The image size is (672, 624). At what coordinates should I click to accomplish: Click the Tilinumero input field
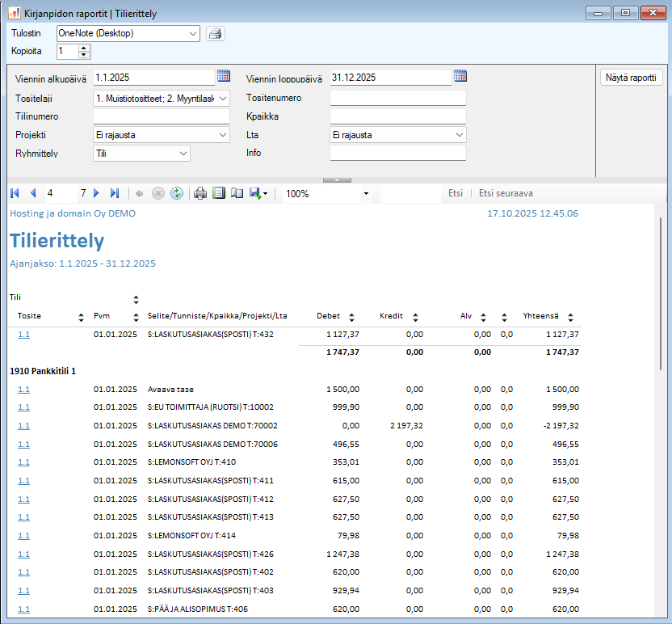click(x=162, y=116)
